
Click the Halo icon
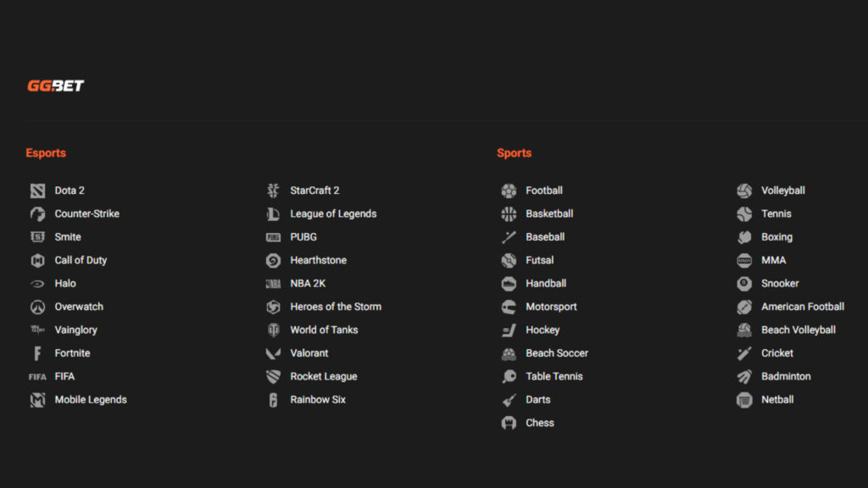click(x=37, y=284)
